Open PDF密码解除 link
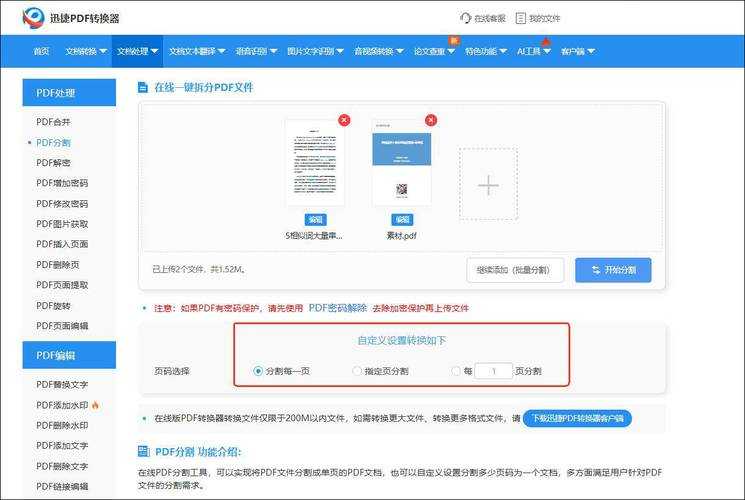745x500 pixels. pos(337,308)
